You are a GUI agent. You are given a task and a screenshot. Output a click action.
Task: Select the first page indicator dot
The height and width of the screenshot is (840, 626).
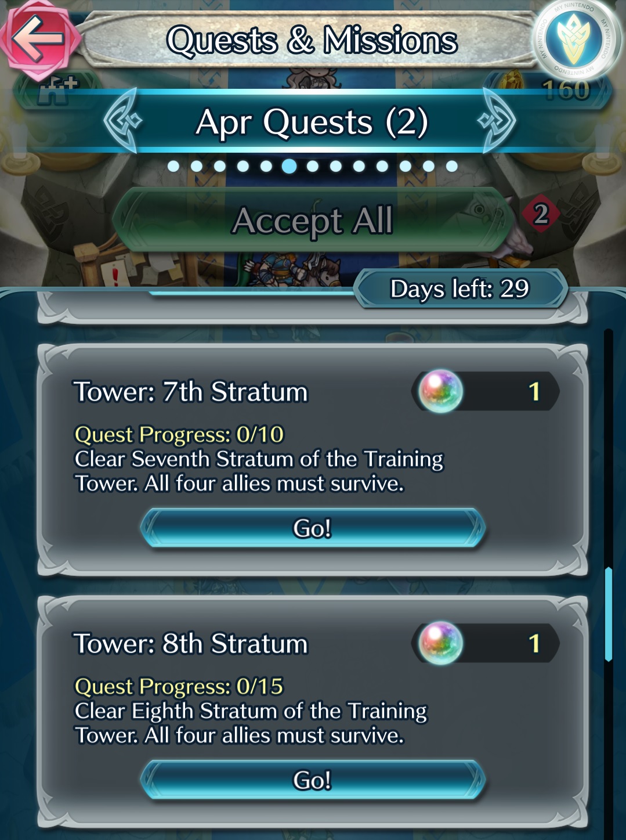coord(173,167)
